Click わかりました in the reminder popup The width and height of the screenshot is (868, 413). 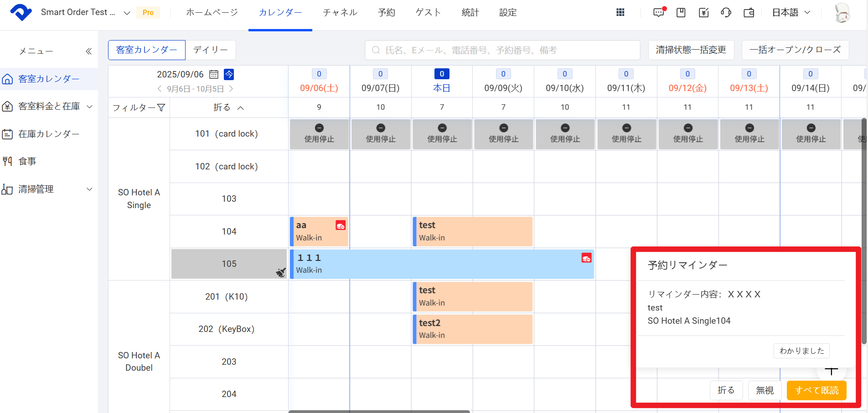801,351
